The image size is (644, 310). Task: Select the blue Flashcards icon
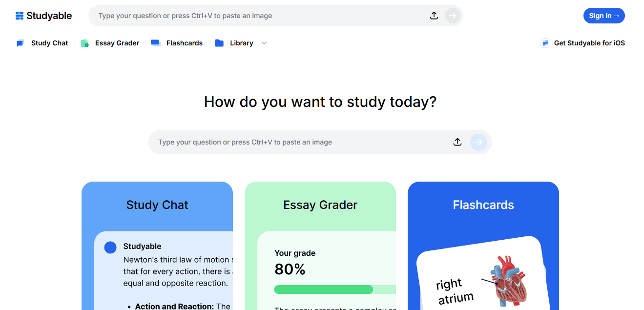tap(155, 43)
